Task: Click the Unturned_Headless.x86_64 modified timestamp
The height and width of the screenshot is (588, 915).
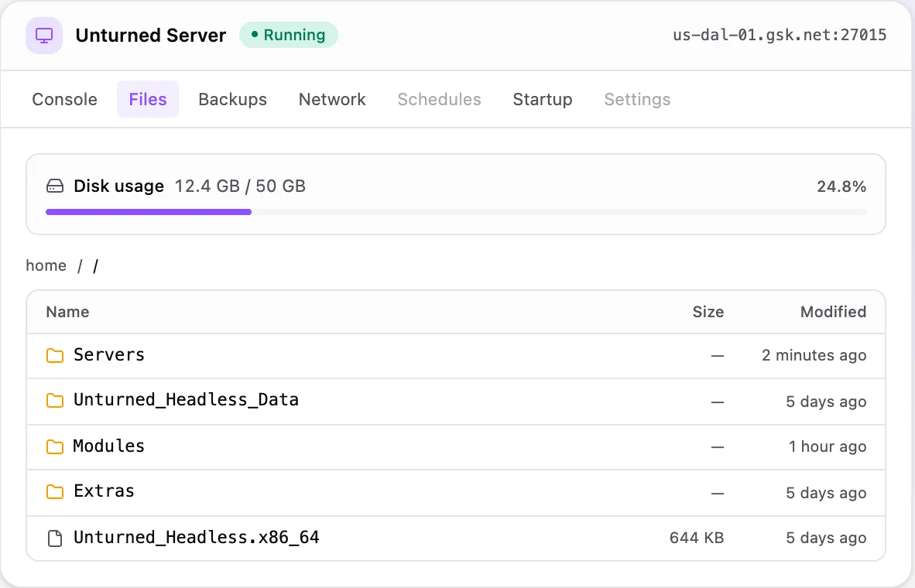Action: point(826,538)
